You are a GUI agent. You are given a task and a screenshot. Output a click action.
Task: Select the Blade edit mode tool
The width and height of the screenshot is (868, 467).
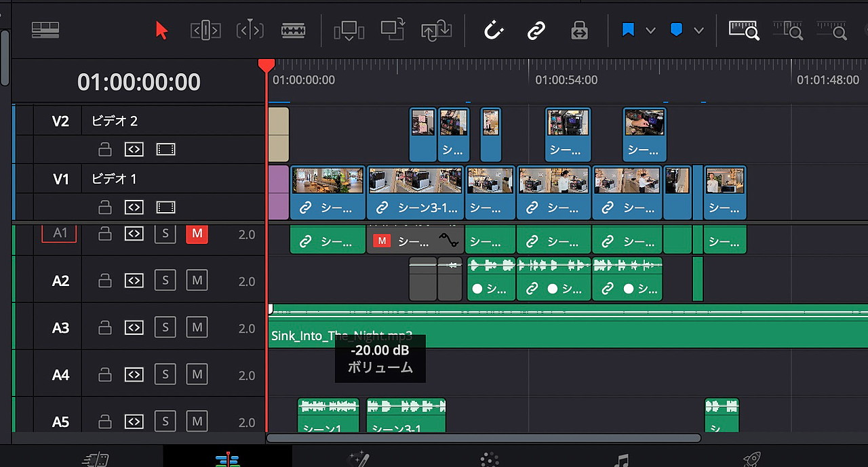[x=293, y=31]
